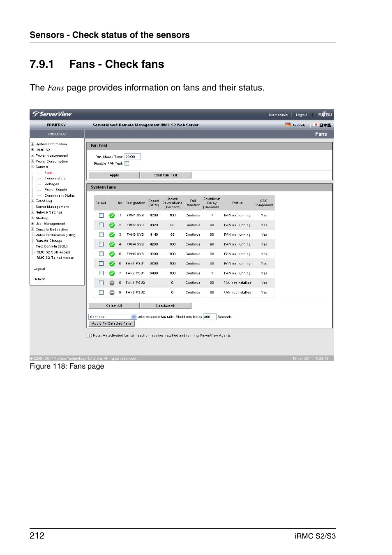The image size is (392, 555).
Task: Click the green status icon for FAN2 SYS
Action: pos(112,225)
